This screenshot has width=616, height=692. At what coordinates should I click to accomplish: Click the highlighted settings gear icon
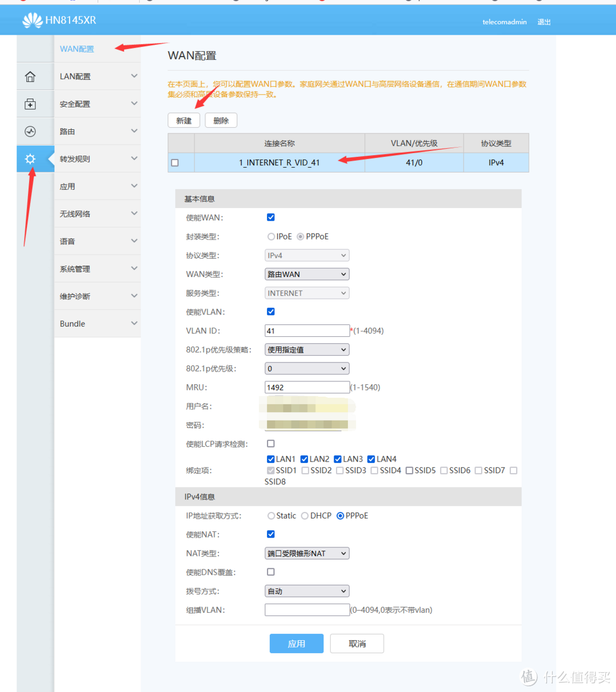[30, 159]
